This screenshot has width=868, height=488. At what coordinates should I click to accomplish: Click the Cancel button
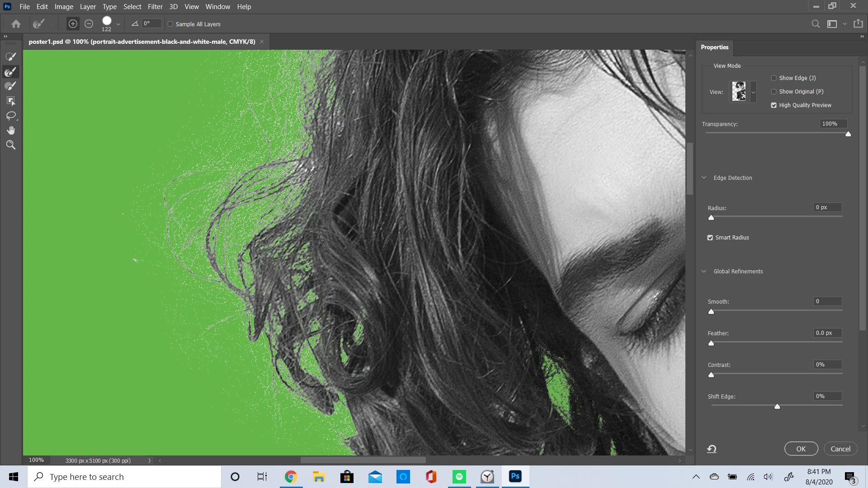[840, 449]
